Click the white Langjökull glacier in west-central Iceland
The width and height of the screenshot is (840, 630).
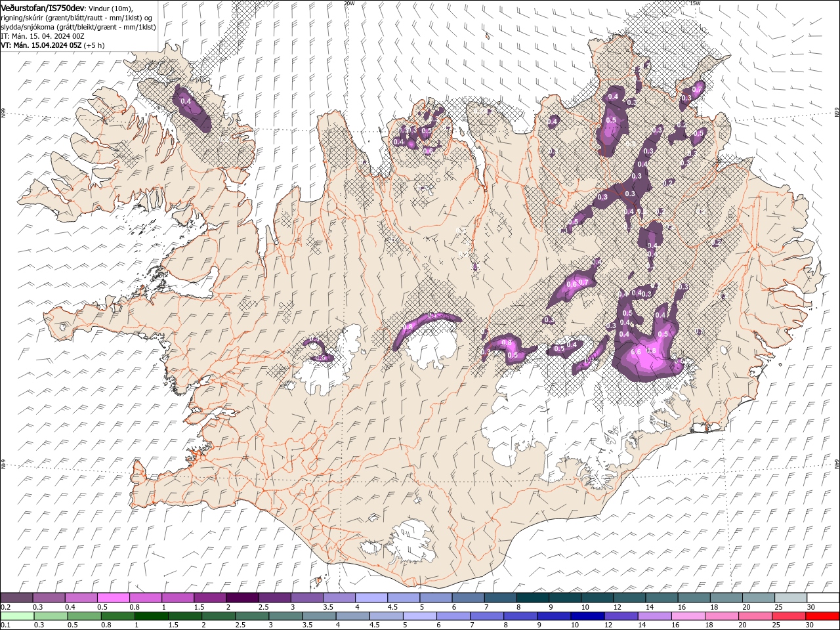[330, 360]
